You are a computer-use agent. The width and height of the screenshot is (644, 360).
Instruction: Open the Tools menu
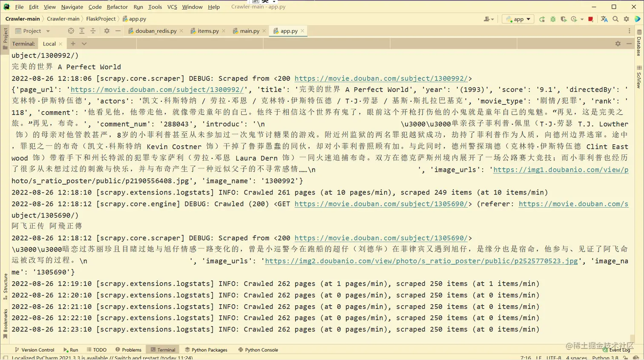[155, 7]
